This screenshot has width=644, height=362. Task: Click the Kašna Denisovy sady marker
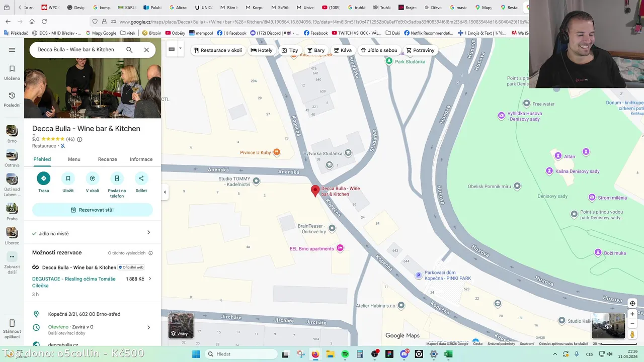(x=549, y=171)
